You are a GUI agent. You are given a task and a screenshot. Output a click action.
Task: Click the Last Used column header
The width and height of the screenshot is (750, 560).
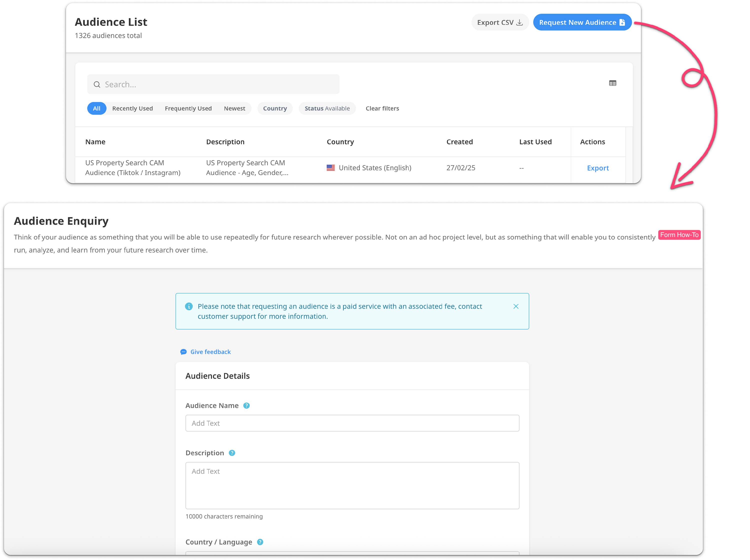pos(535,142)
